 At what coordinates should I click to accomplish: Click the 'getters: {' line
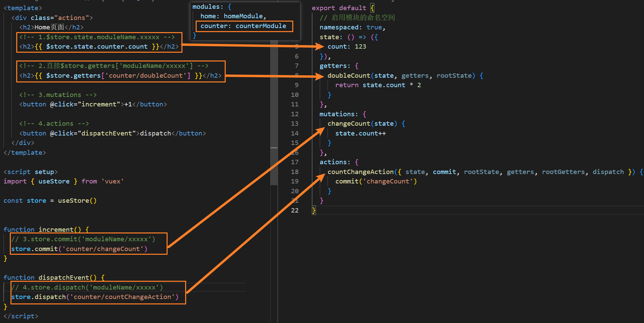point(339,66)
